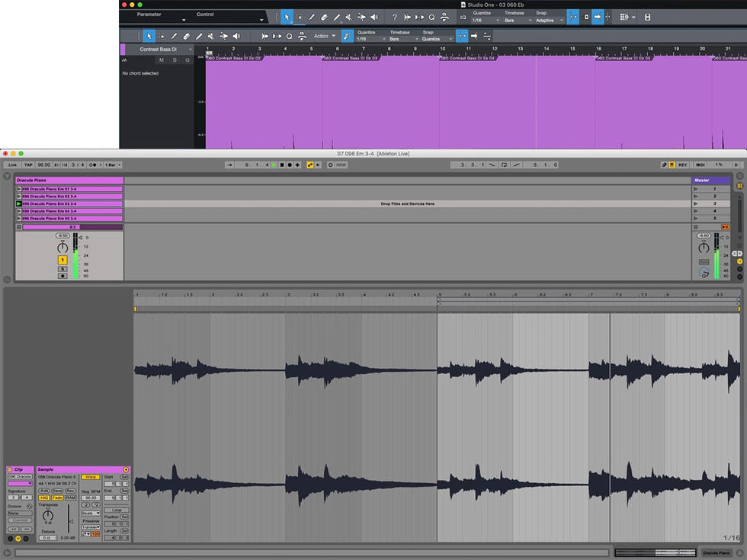The width and height of the screenshot is (747, 560).
Task: Open the Action dropdown in Studio One
Action: pos(324,36)
